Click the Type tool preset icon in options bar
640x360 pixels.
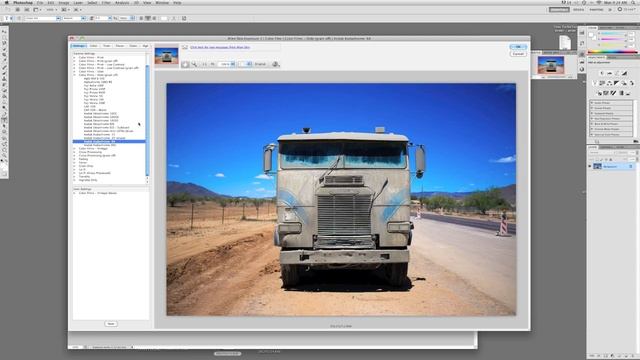(6, 18)
